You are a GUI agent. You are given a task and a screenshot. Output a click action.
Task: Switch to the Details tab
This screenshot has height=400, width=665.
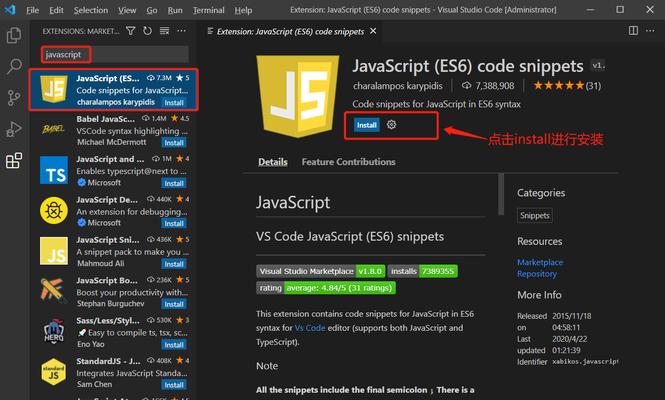273,162
